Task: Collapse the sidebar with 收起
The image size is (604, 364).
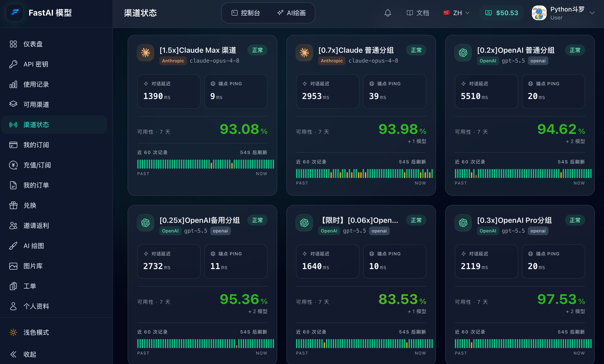Action: 54,354
